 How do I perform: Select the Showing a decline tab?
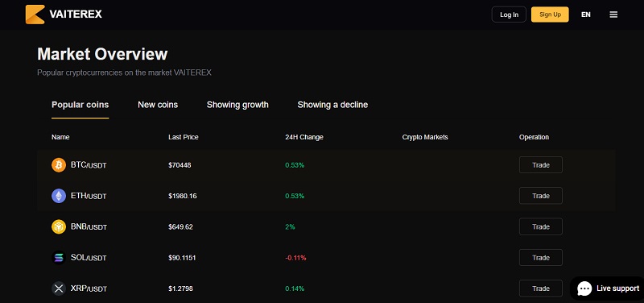[332, 105]
